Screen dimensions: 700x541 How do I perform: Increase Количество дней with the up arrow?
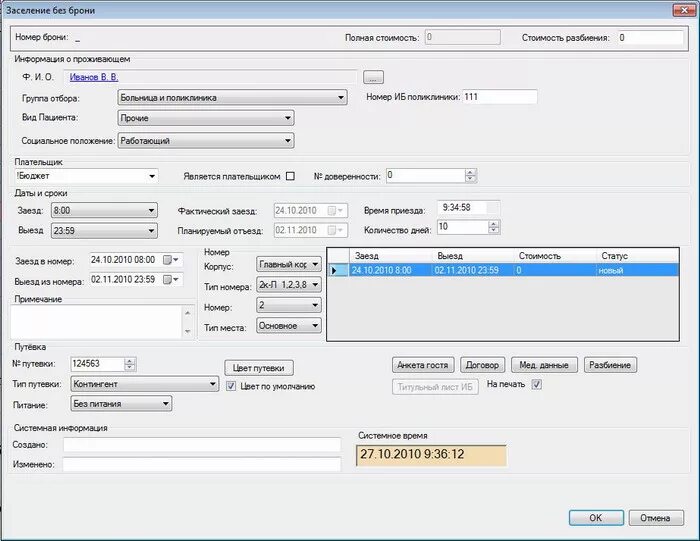point(493,224)
